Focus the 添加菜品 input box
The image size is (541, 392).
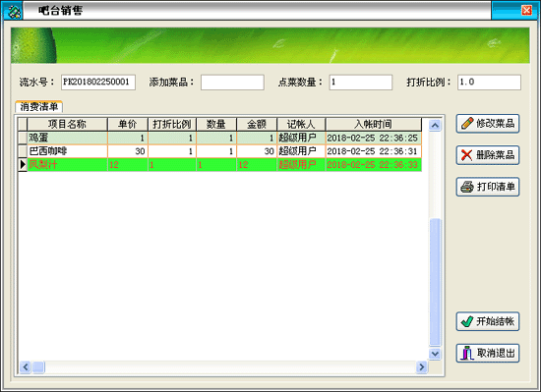(232, 83)
